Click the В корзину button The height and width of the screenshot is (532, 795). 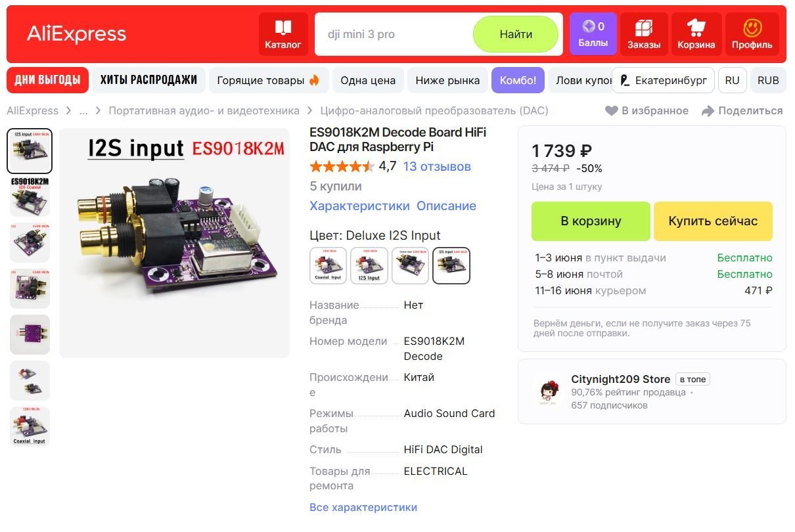591,221
